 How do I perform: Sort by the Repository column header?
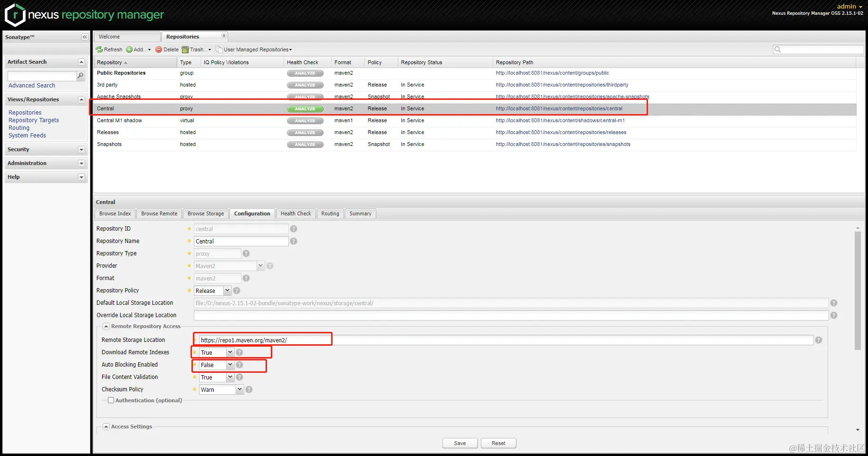pyautogui.click(x=135, y=62)
